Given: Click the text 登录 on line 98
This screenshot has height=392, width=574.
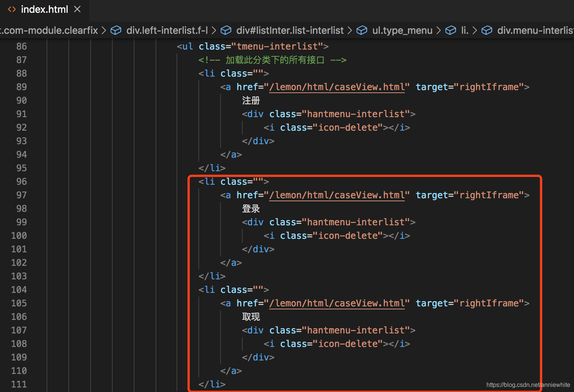Looking at the screenshot, I should click(x=251, y=209).
